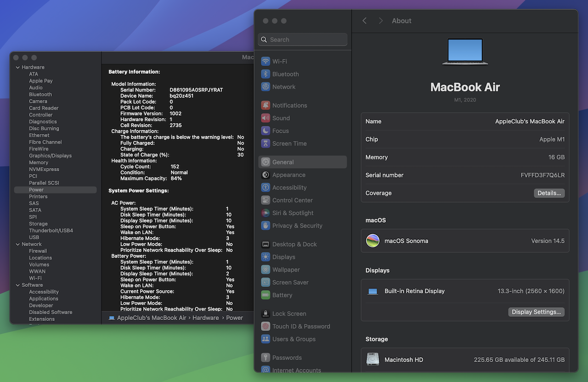Viewport: 588px width, 382px height.
Task: Select Camera in hardware list
Action: 38,101
